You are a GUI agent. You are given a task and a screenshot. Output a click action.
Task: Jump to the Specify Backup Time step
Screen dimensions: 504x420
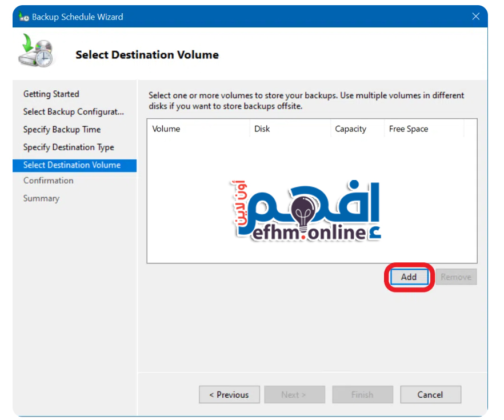point(62,130)
